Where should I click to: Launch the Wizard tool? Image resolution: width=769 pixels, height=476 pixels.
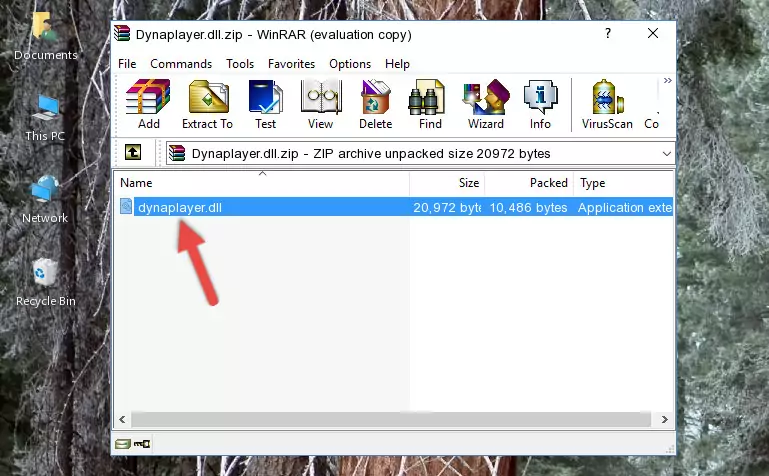(x=486, y=104)
